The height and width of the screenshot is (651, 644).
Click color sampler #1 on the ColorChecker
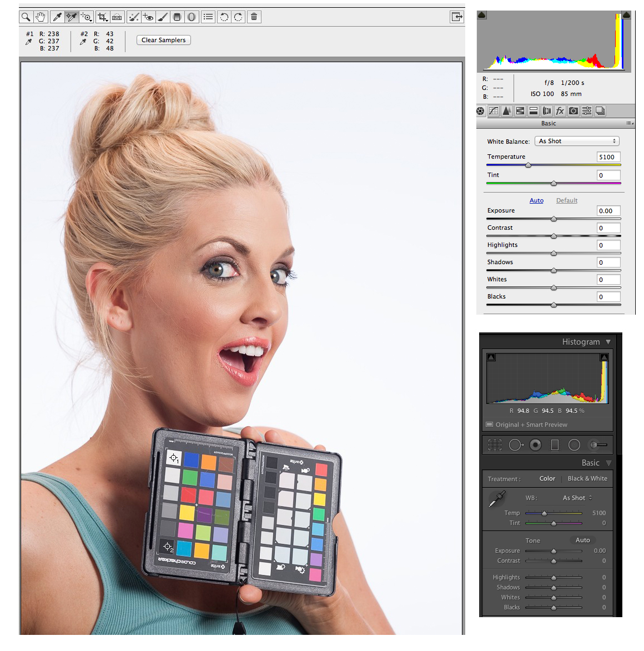[x=173, y=458]
